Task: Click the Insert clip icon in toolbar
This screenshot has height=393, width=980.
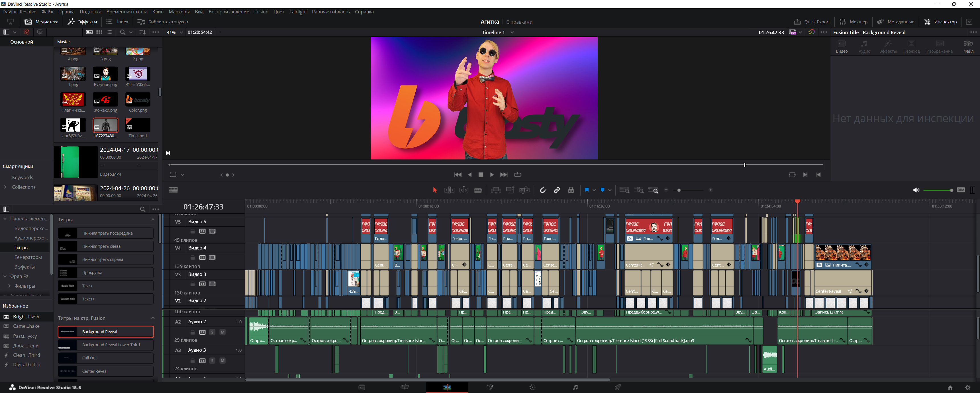Action: point(496,190)
